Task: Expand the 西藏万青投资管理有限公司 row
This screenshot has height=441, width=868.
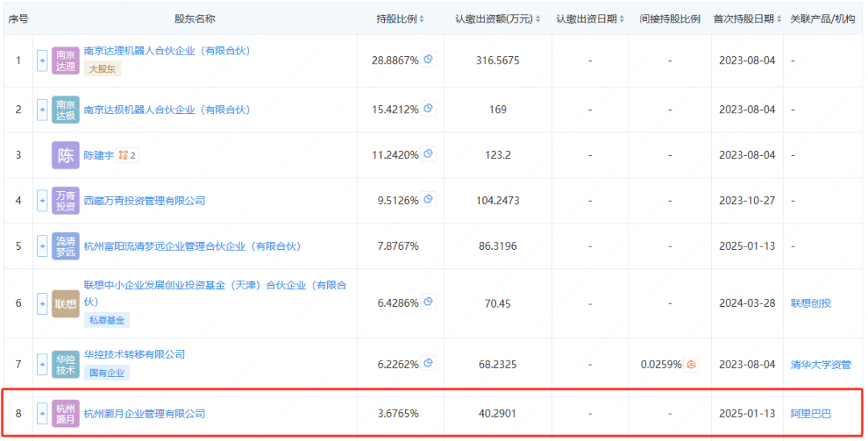Action: click(x=42, y=201)
